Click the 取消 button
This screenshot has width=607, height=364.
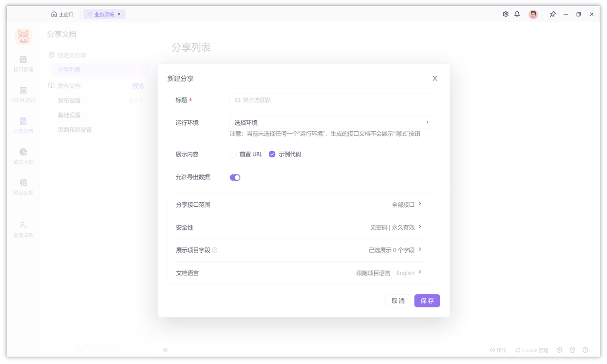click(398, 300)
